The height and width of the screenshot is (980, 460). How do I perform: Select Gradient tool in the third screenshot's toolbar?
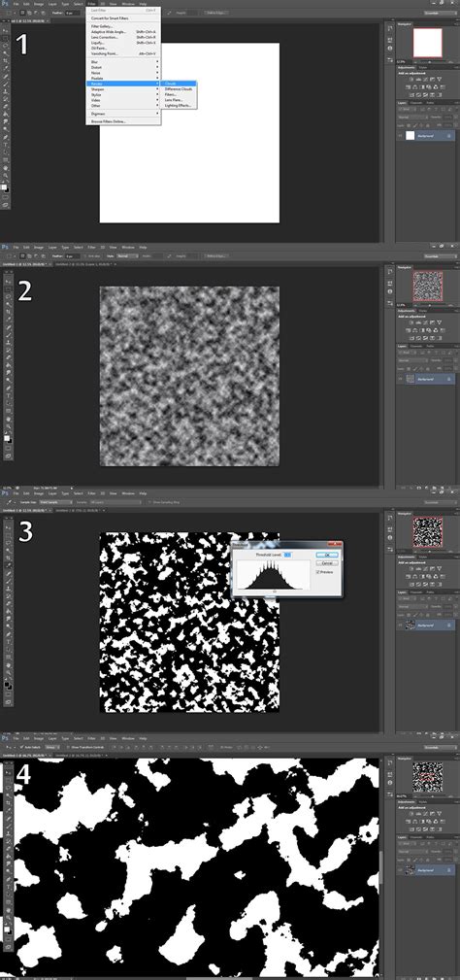pos(8,612)
